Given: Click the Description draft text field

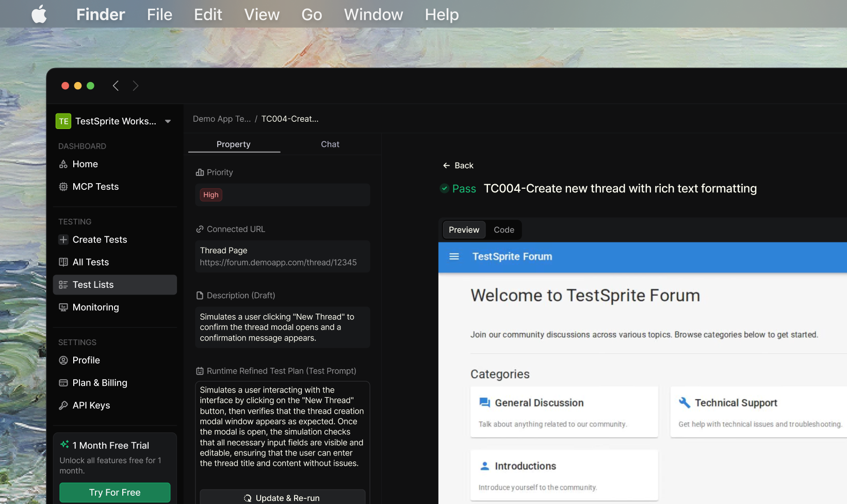Looking at the screenshot, I should [283, 328].
